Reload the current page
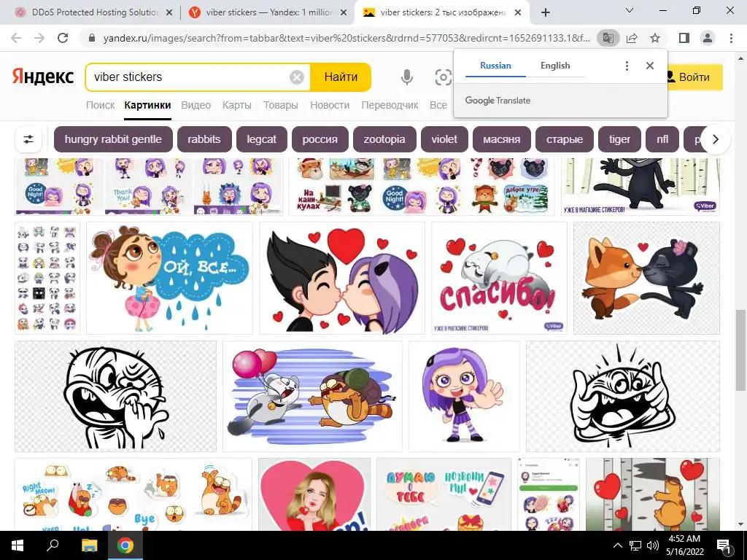747x560 pixels. (x=63, y=38)
